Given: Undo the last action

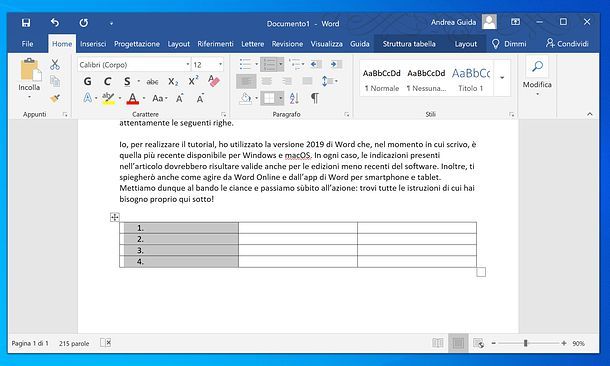Looking at the screenshot, I should pyautogui.click(x=55, y=23).
